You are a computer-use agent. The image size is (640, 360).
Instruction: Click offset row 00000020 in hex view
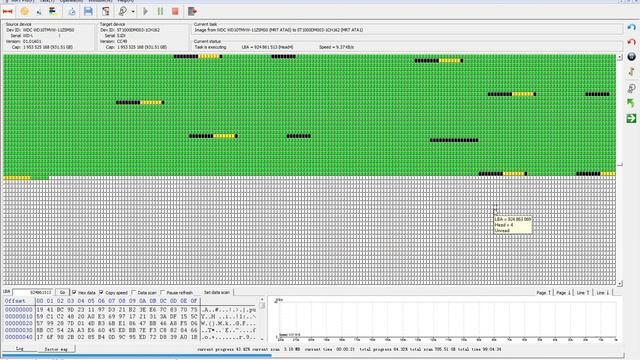click(130, 323)
